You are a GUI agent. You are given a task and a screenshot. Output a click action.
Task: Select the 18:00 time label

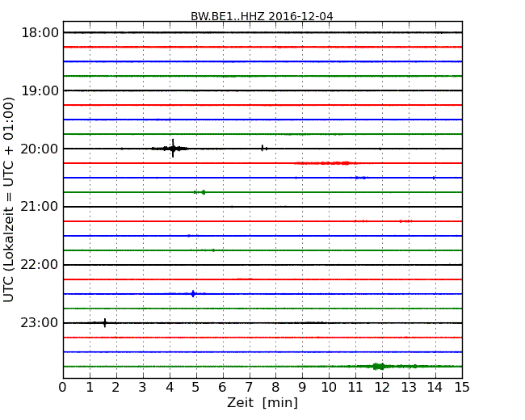40,33
